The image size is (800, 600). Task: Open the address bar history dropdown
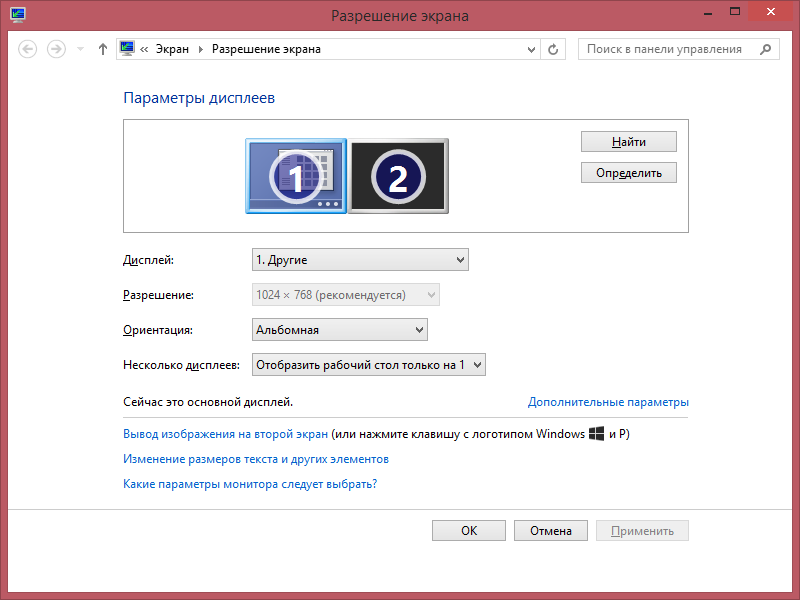tap(530, 48)
